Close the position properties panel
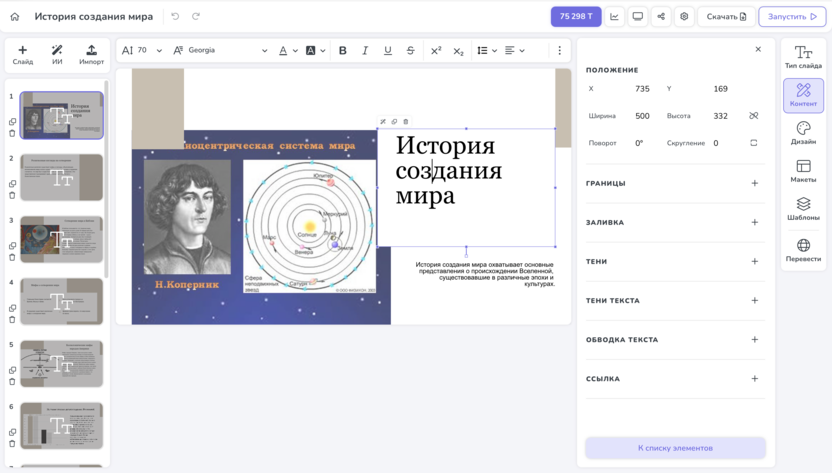 tap(758, 49)
